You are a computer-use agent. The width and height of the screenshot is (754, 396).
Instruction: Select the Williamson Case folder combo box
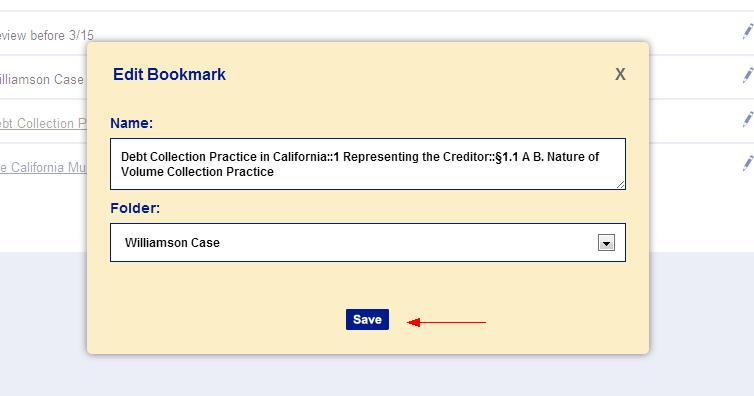click(368, 243)
